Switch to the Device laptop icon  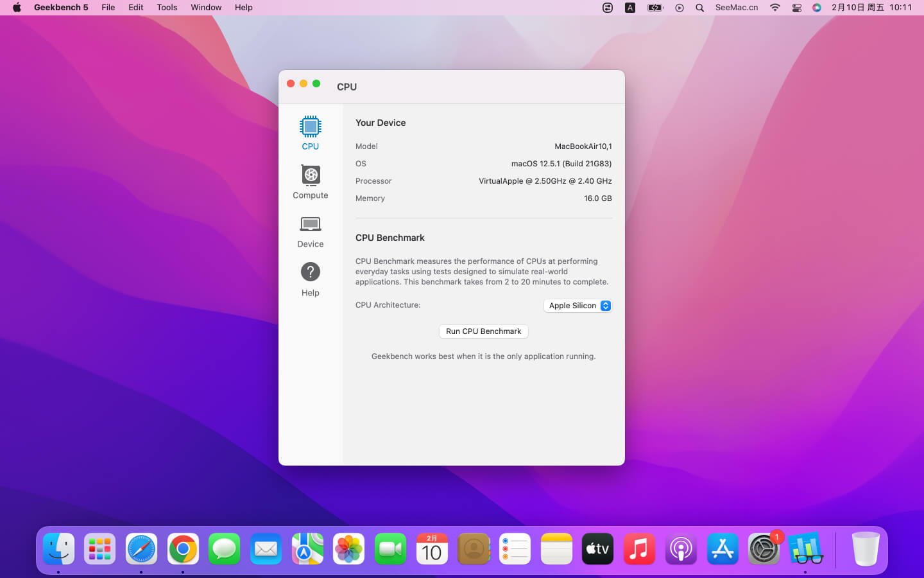[310, 225]
